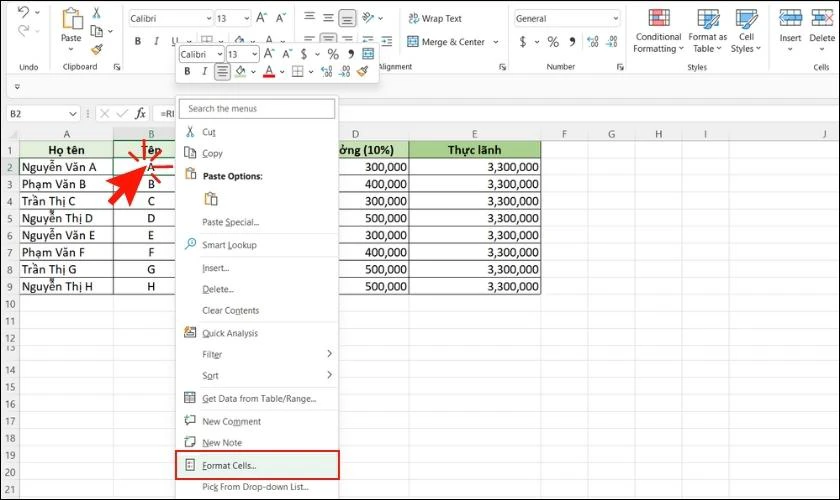Click the Keep Source paste icon under Paste Options
This screenshot has height=500, width=840.
coord(211,199)
